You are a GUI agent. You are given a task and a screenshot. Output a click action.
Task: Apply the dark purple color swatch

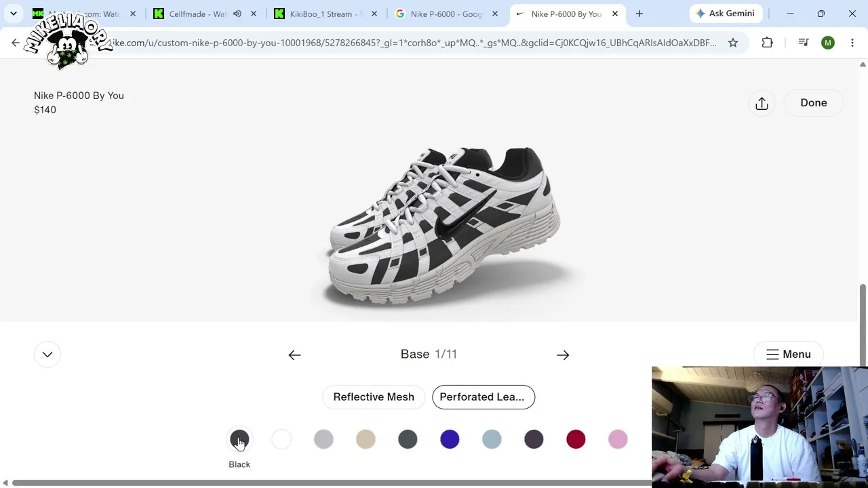(534, 440)
